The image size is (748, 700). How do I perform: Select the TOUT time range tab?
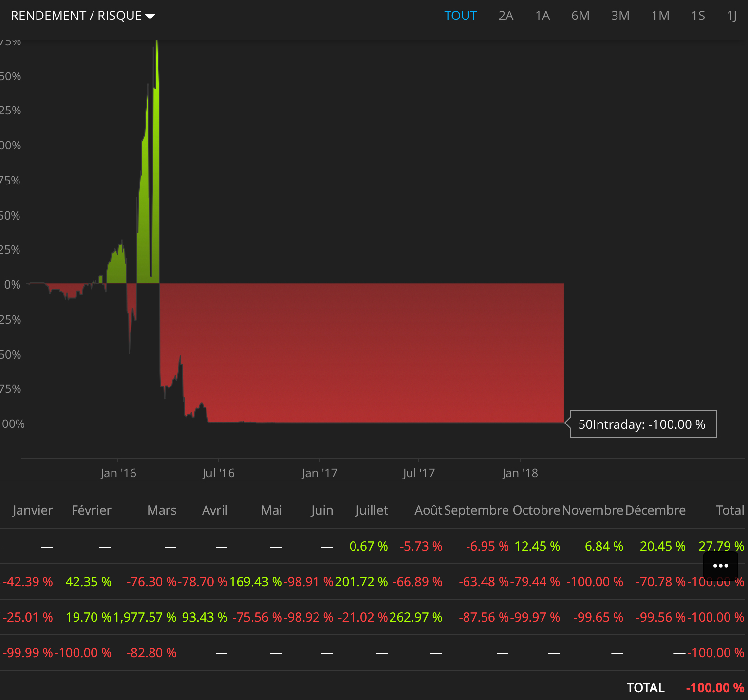(460, 16)
